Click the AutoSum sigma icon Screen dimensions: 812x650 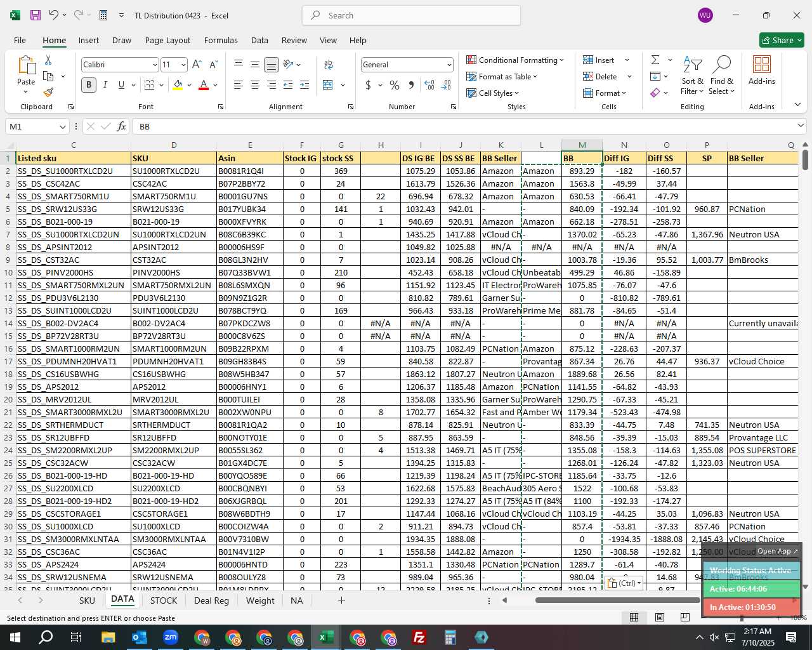(x=655, y=60)
